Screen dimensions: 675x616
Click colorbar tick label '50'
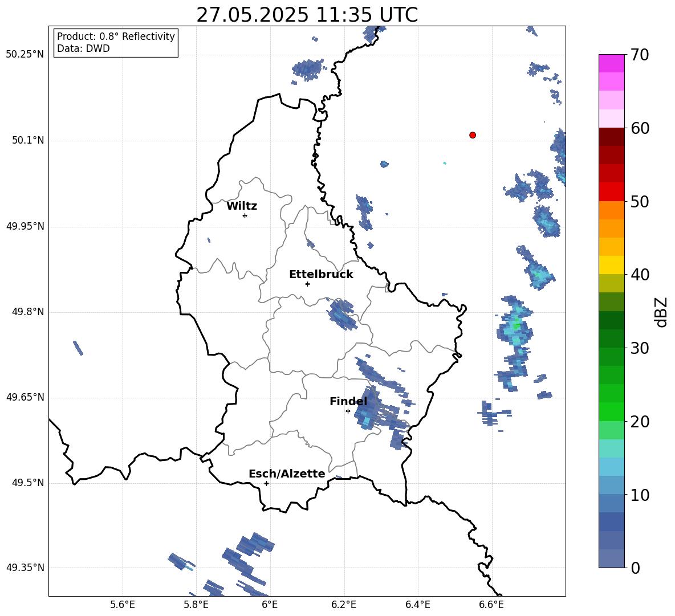(640, 201)
